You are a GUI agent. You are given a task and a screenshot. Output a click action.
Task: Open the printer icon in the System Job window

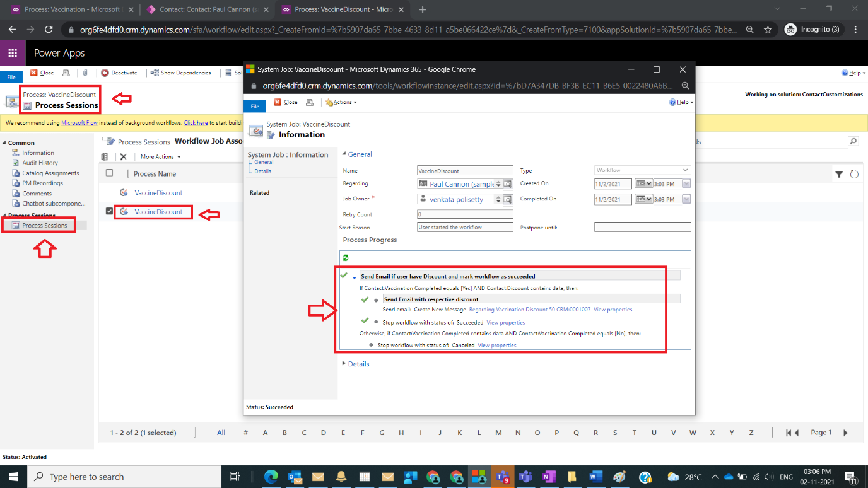[x=308, y=102]
